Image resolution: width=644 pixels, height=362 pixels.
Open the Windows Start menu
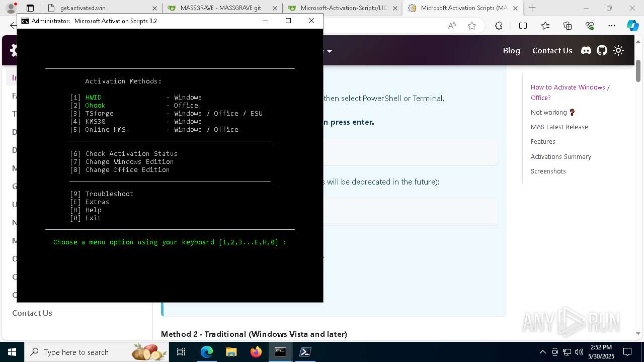12,352
